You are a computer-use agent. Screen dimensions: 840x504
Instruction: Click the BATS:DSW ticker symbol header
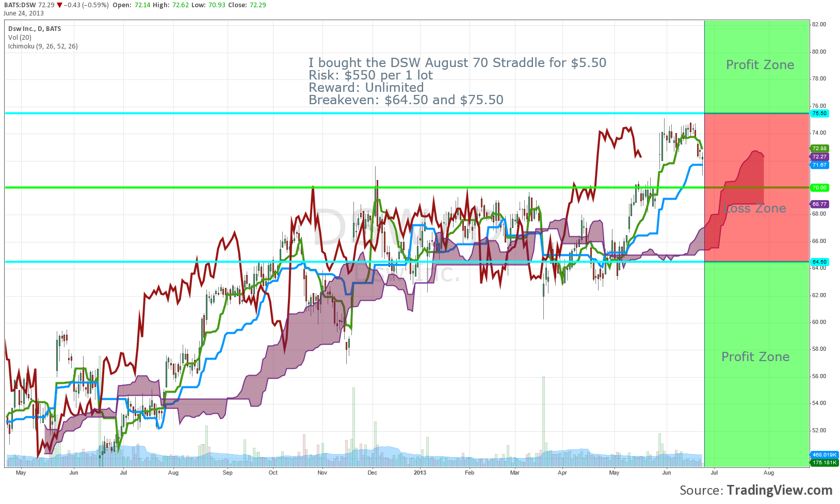click(x=20, y=5)
